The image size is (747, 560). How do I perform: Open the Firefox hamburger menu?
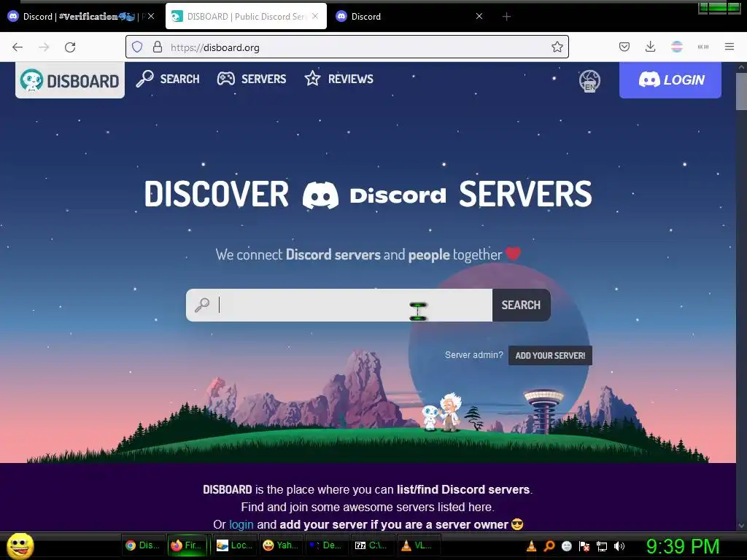pos(729,47)
